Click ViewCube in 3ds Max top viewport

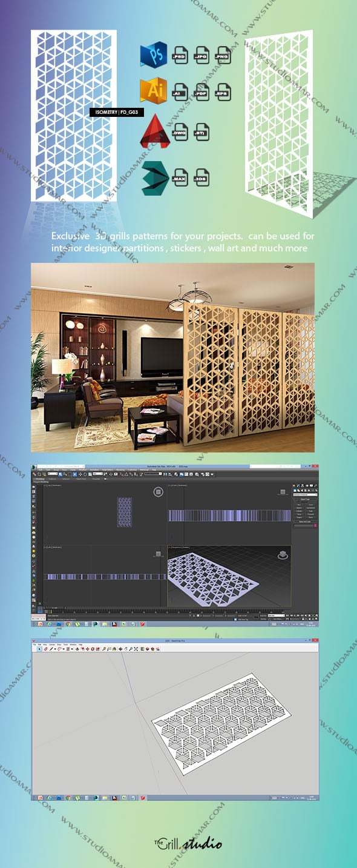pos(158,492)
